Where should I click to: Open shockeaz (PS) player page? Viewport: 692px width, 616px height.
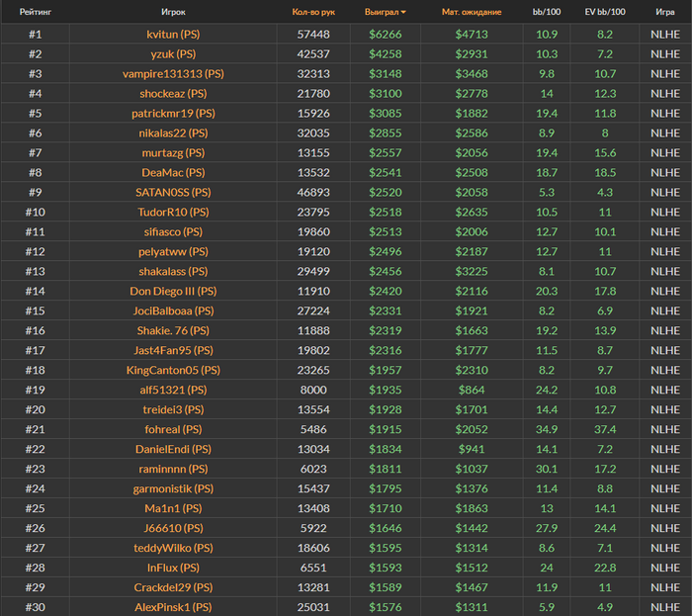pyautogui.click(x=173, y=93)
